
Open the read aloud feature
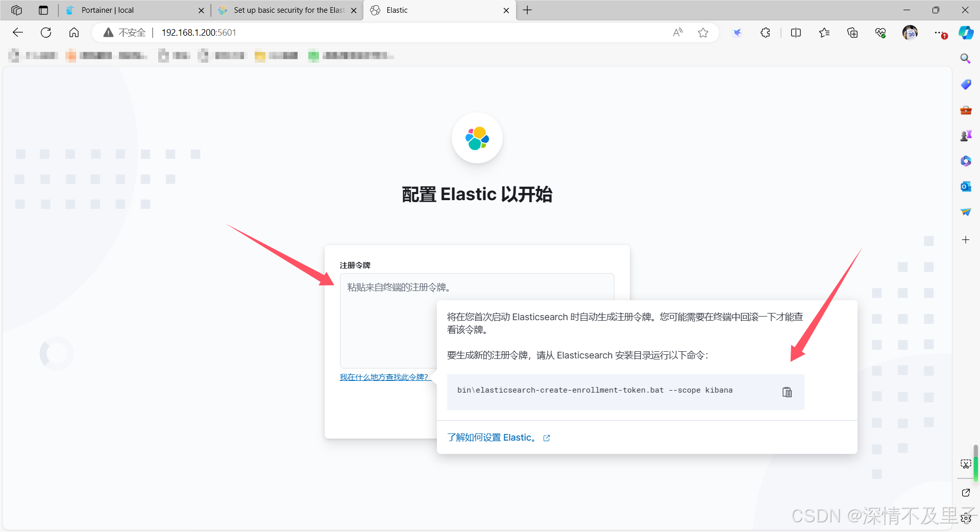click(x=677, y=33)
